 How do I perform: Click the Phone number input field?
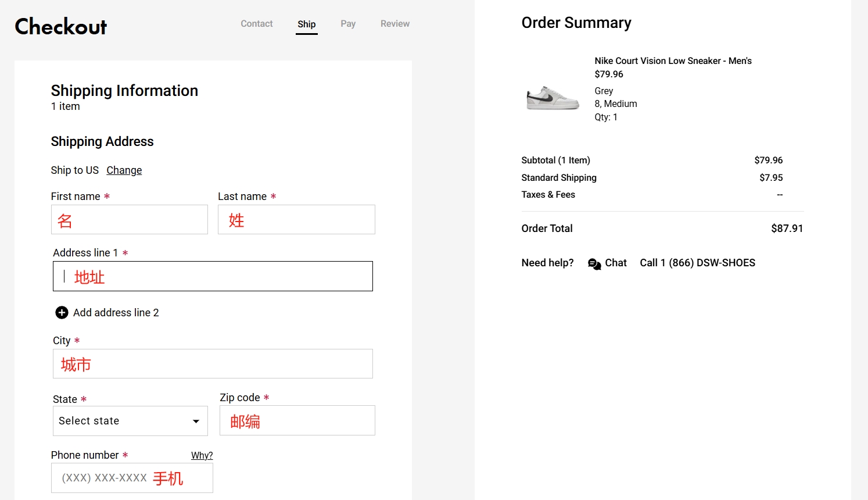click(x=132, y=478)
